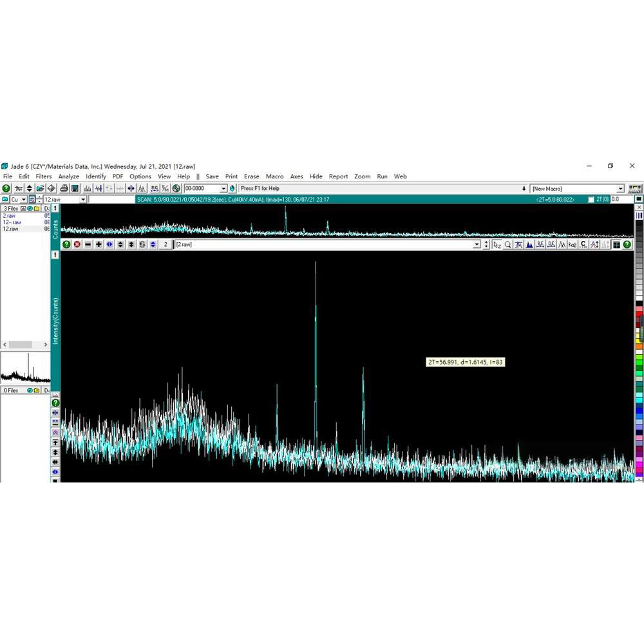Open the 00-0000 PDF number dropdown
This screenshot has height=644, width=644.
pyautogui.click(x=223, y=189)
